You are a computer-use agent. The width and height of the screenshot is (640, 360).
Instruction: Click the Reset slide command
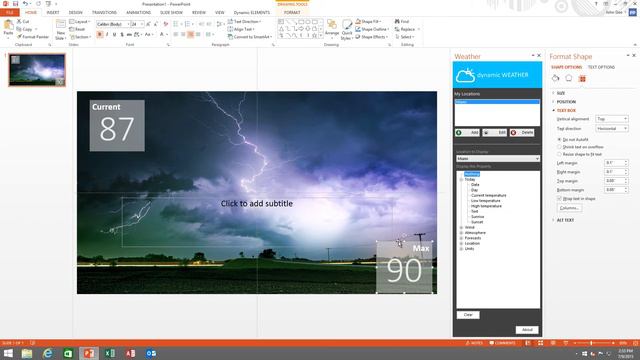77,29
